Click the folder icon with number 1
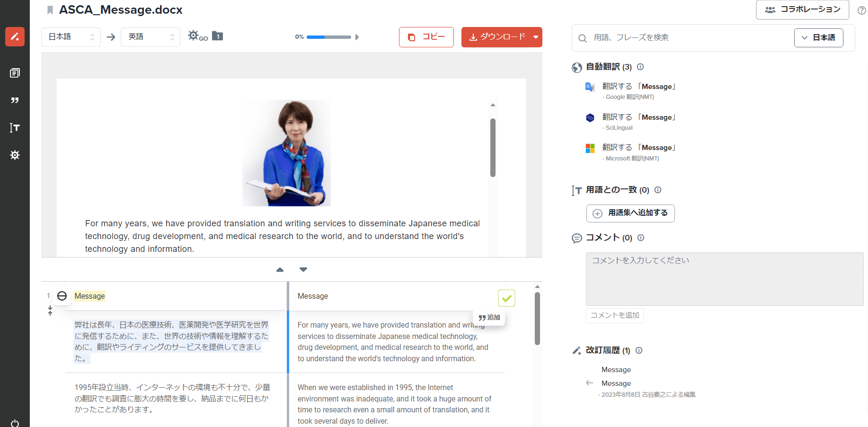This screenshot has height=427, width=868. [x=217, y=36]
